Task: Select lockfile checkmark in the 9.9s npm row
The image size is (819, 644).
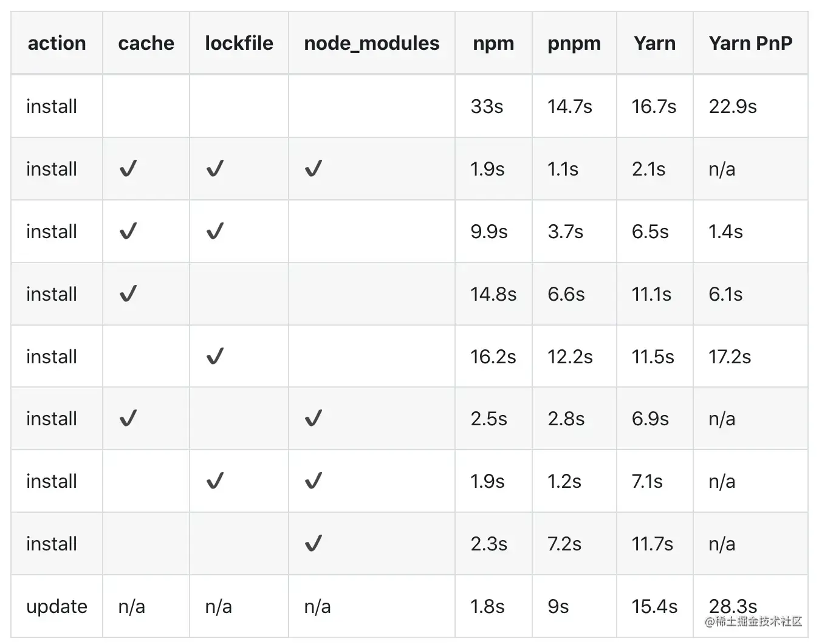Action: coord(215,231)
